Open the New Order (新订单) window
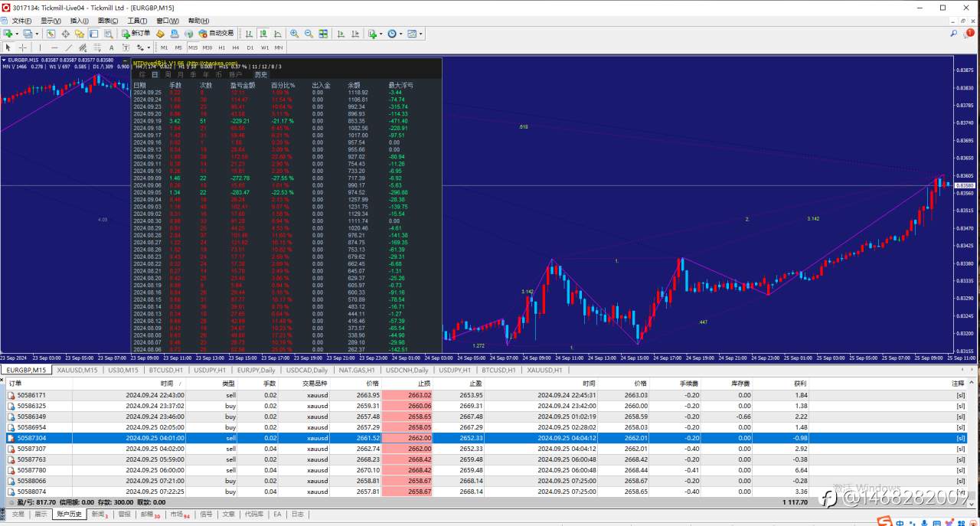 point(136,34)
